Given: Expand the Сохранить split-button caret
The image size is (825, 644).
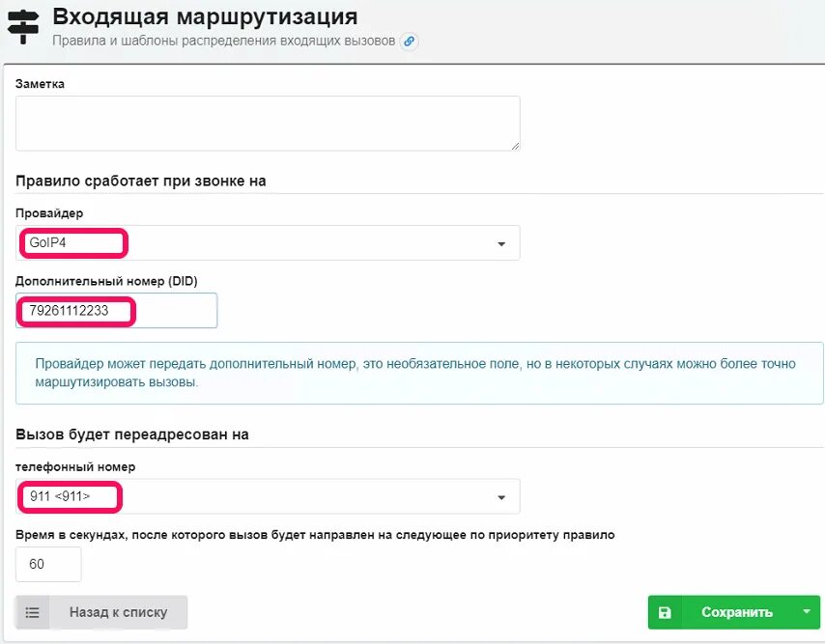Looking at the screenshot, I should click(806, 611).
